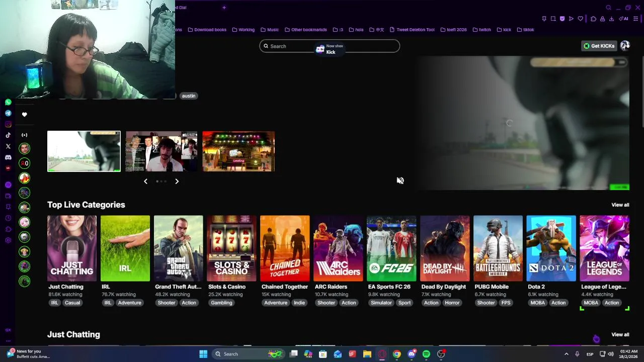Click the Horror tag under Dead By Daylight
644x362 pixels.
coord(452,303)
